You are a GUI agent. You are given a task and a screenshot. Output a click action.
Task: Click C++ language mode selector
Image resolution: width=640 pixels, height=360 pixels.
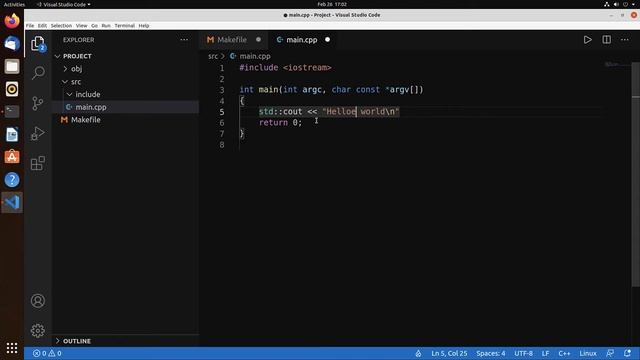coord(564,353)
